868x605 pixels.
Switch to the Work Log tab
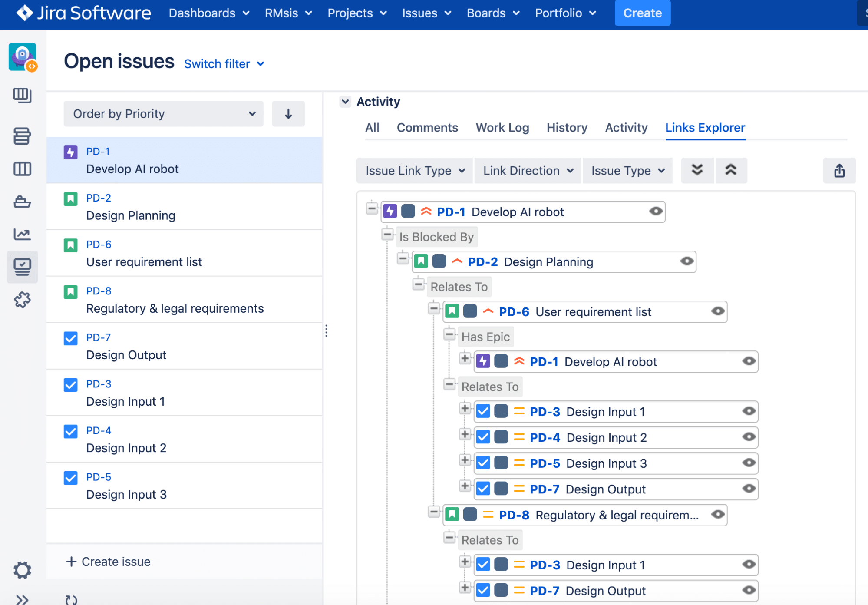pyautogui.click(x=502, y=128)
